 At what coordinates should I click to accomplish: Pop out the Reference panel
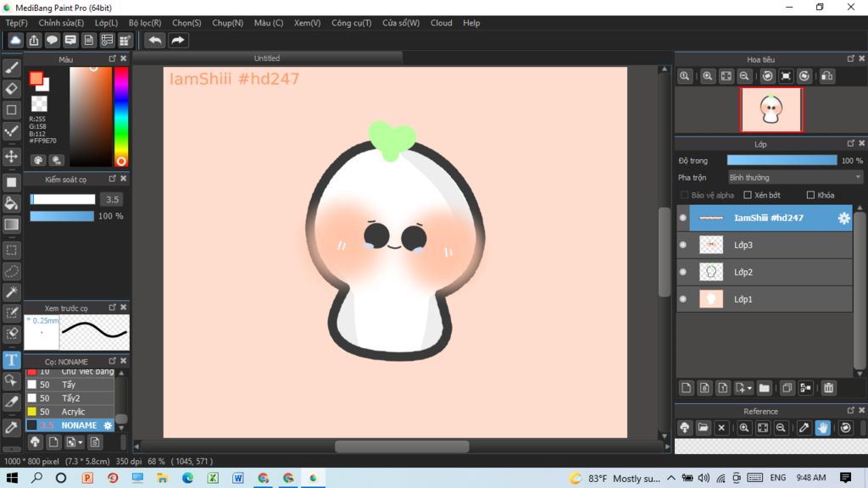(x=851, y=411)
